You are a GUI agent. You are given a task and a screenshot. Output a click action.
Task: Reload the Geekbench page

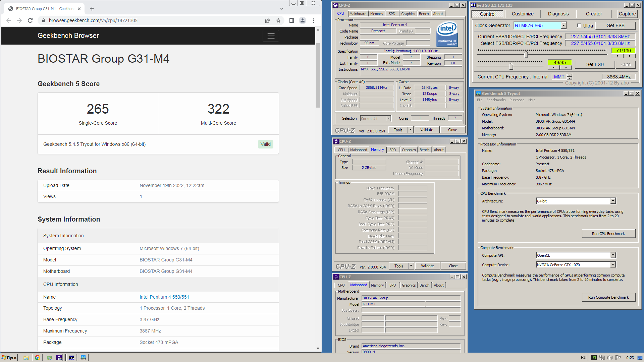pyautogui.click(x=30, y=20)
